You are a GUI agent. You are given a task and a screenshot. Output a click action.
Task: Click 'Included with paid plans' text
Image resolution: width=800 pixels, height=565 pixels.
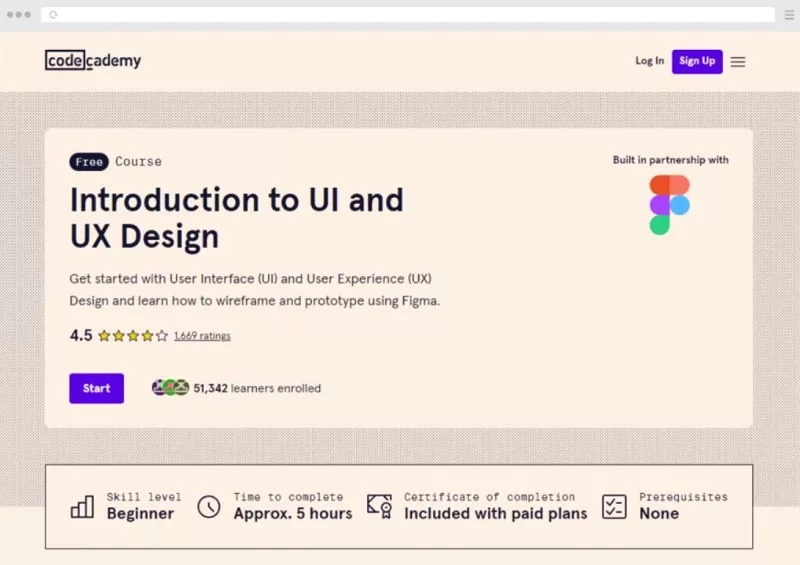click(495, 513)
